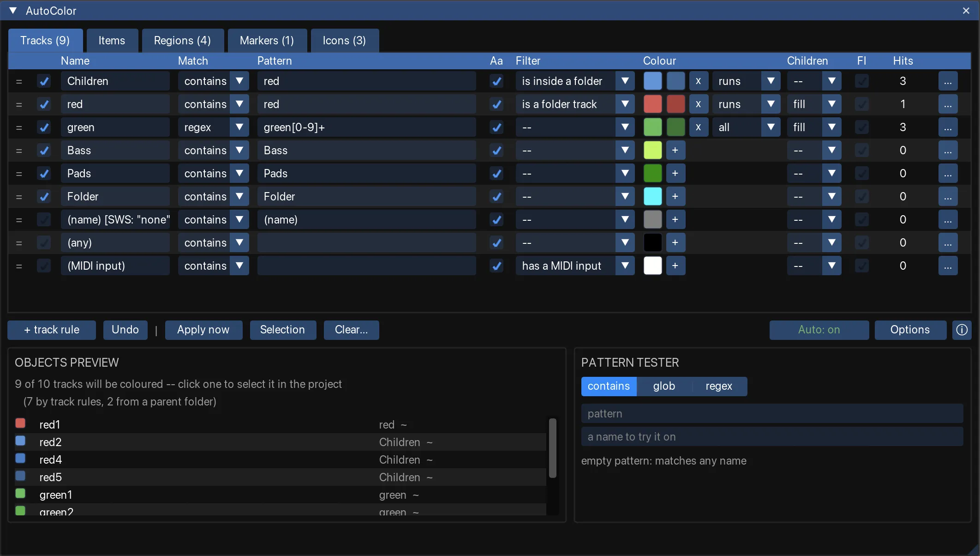
Task: Click the pattern input field in Pattern Tester
Action: coord(772,414)
